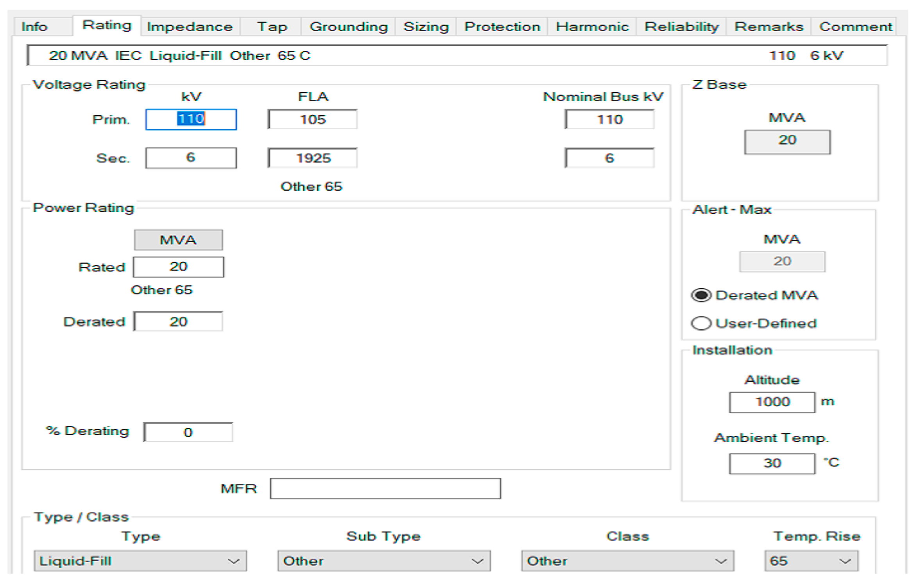This screenshot has height=586, width=924.
Task: Choose the User-Defined alert option
Action: click(x=701, y=323)
